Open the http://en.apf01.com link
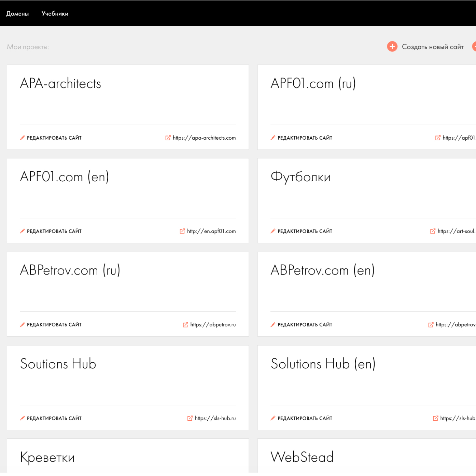The height and width of the screenshot is (476, 476). coord(211,232)
